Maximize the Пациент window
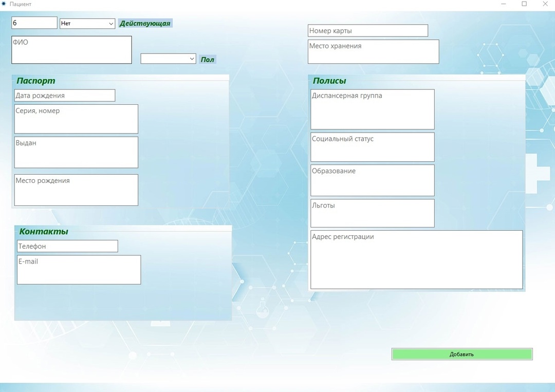This screenshot has height=392, width=555. coord(524,4)
